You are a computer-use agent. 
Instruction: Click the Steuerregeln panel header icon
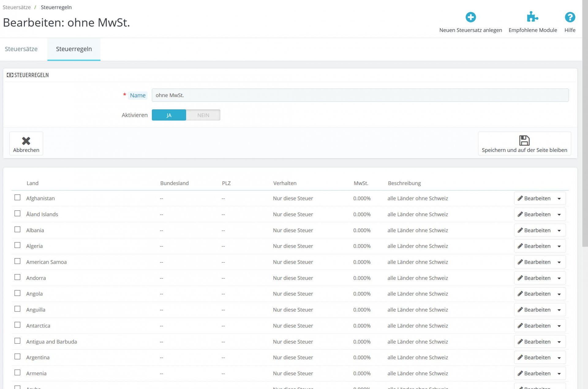[10, 75]
